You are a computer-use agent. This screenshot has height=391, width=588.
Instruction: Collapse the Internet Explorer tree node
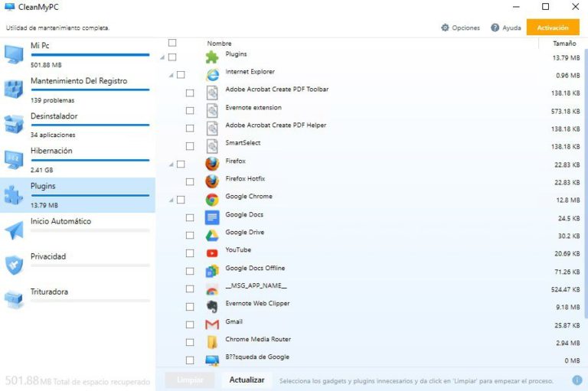[171, 75]
